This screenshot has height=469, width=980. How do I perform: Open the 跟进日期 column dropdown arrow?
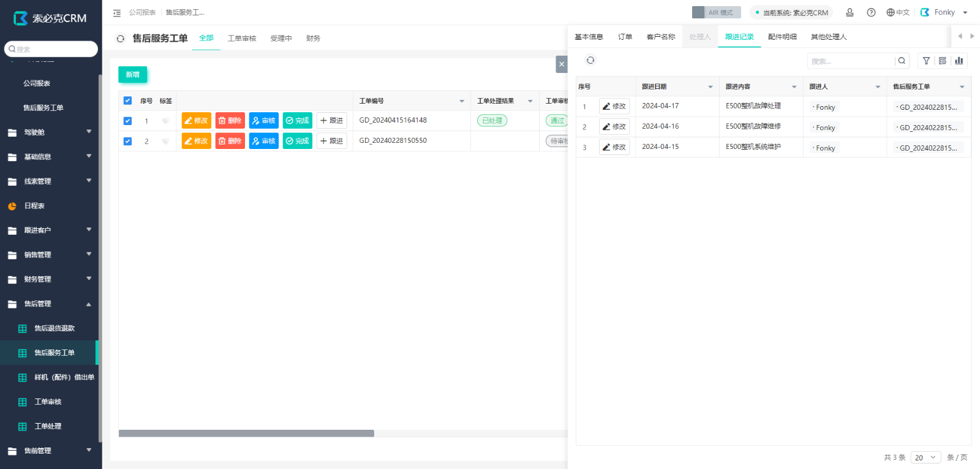coord(710,87)
